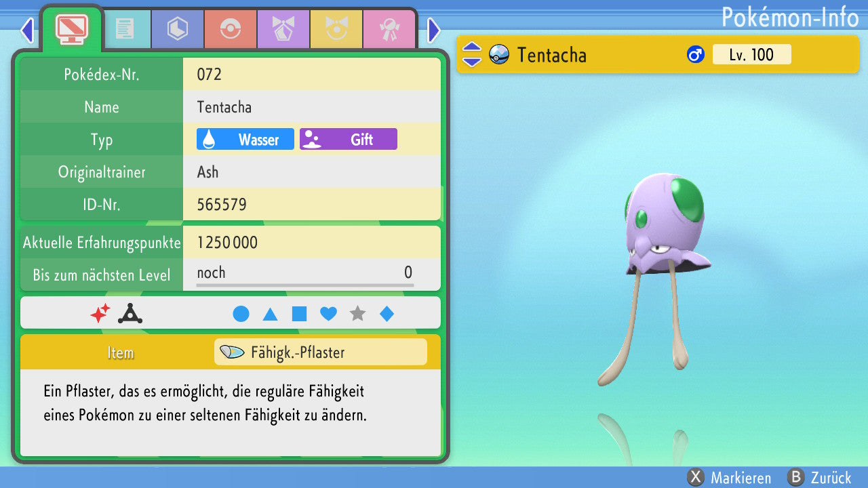Viewport: 868px width, 488px height.
Task: Click the red shiny sparkle icon
Action: click(100, 313)
